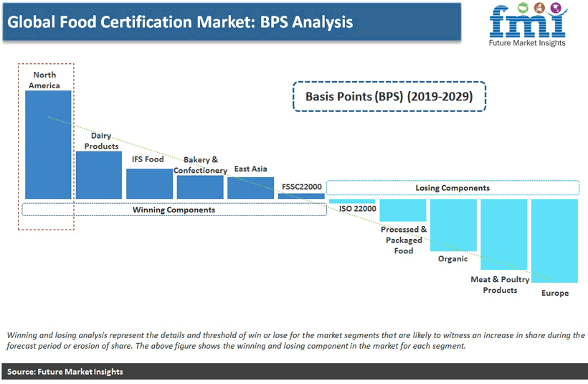
Task: Click the 'FSSC22000' label
Action: click(x=302, y=187)
